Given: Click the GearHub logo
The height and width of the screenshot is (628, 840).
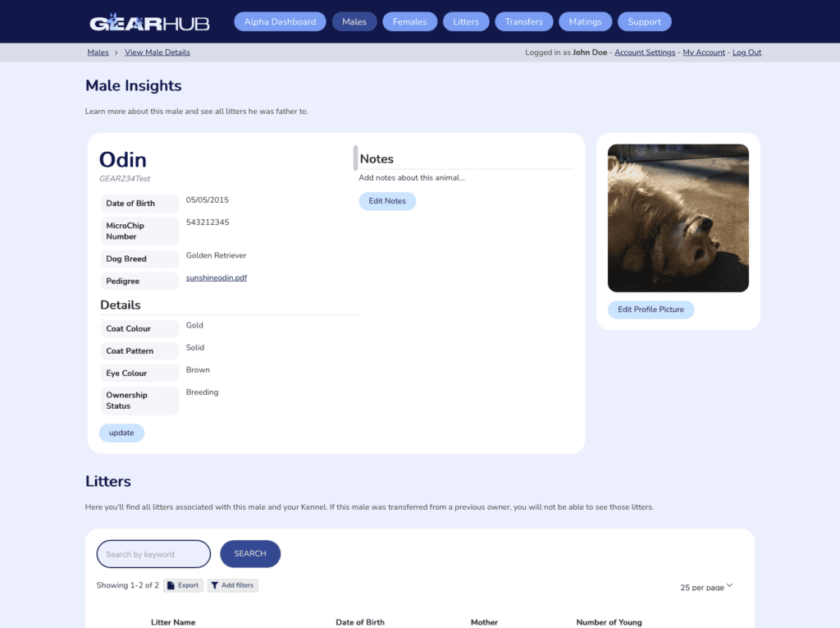Looking at the screenshot, I should 149,22.
